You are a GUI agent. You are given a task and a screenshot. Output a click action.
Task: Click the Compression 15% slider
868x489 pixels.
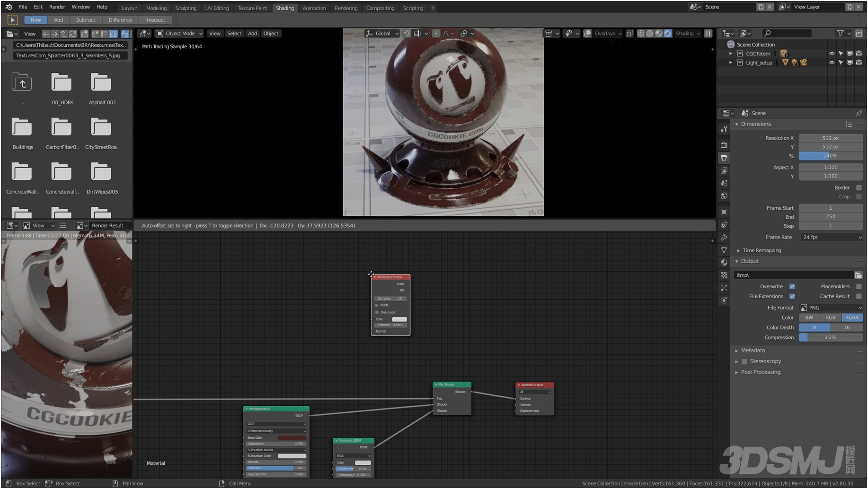coord(831,338)
